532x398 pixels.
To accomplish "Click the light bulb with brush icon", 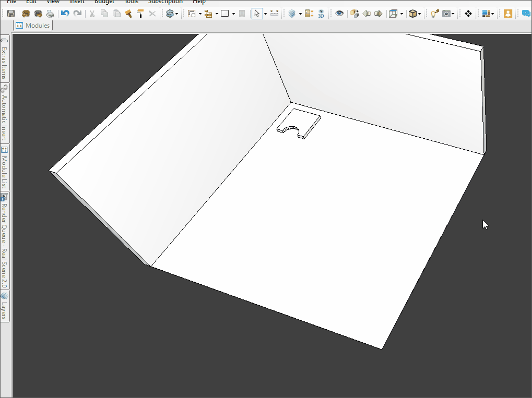I will tap(434, 14).
